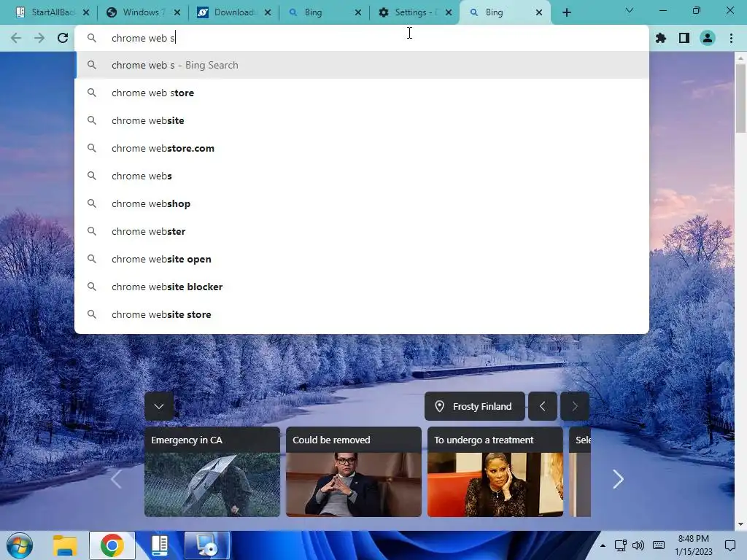The height and width of the screenshot is (560, 747).
Task: Open the touch keyboard tray icon
Action: pos(659,545)
